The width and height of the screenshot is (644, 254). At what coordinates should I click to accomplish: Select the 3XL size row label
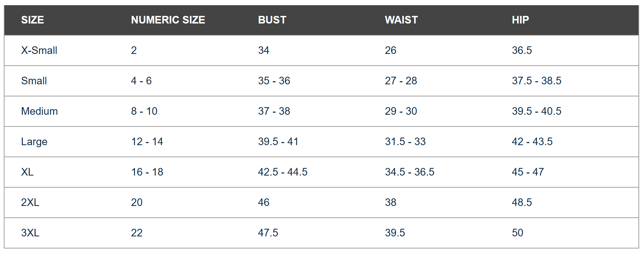coord(30,233)
